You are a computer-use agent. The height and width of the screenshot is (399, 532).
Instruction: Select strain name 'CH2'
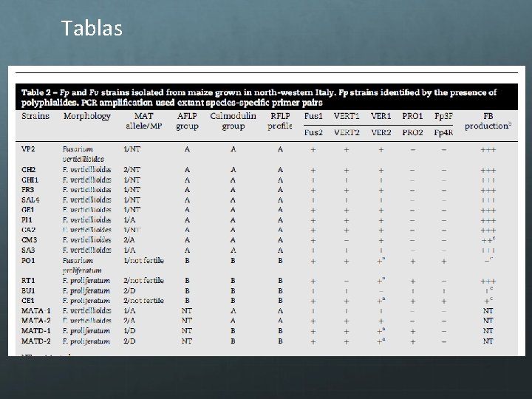[x=29, y=170]
